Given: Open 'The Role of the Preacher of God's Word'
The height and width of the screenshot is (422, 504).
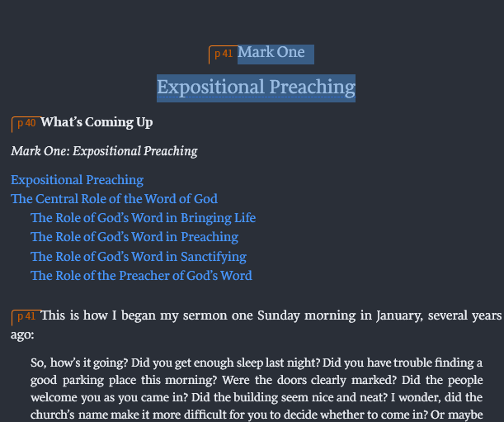Looking at the screenshot, I should (141, 276).
